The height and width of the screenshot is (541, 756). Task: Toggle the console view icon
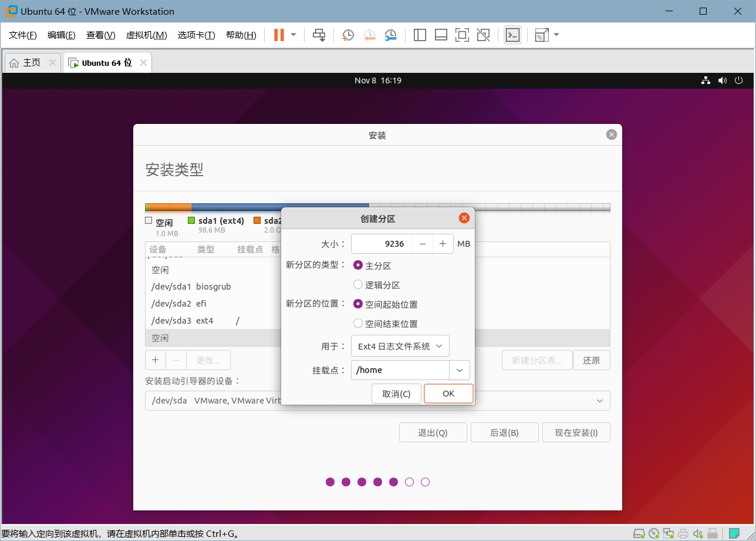(x=512, y=35)
